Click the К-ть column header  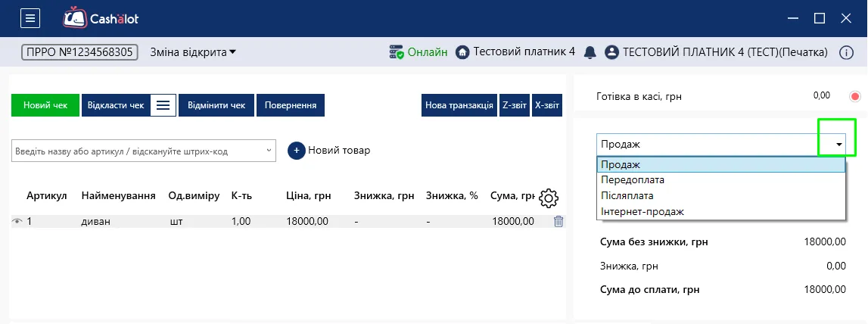[x=241, y=195]
